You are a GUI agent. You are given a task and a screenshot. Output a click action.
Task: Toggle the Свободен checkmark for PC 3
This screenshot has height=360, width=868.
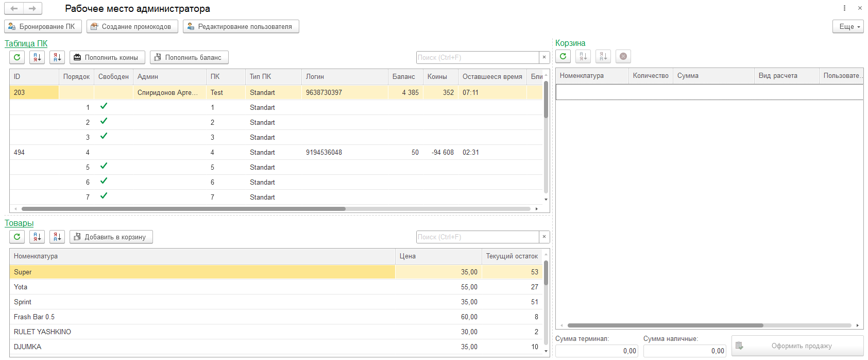tap(104, 136)
